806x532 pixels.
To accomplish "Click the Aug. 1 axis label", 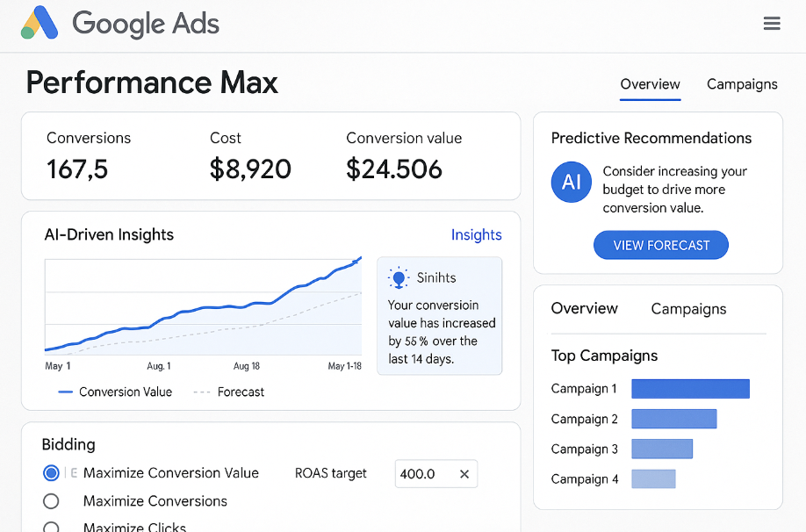I will (159, 366).
